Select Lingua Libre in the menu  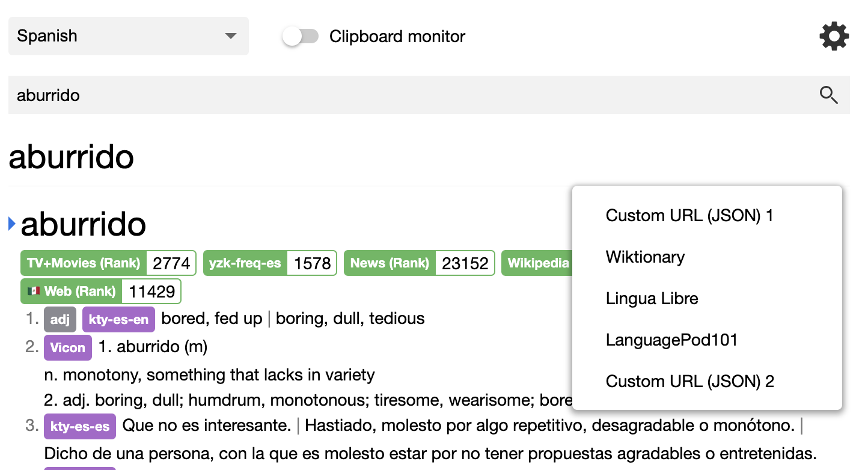[652, 298]
